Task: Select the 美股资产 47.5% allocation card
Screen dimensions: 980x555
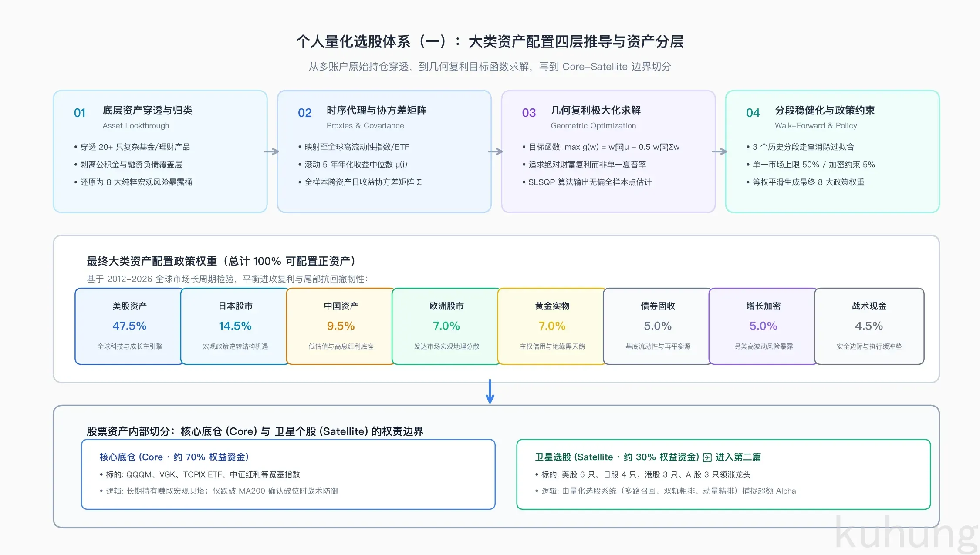Action: pyautogui.click(x=129, y=326)
